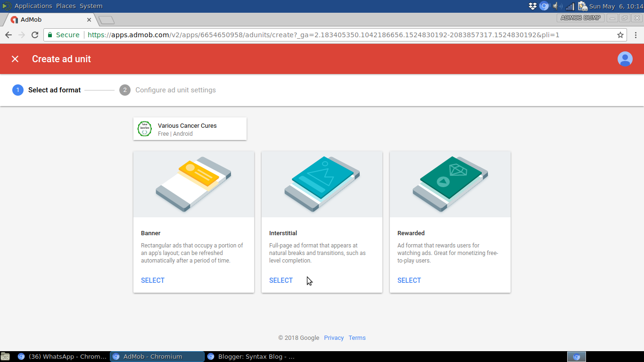Click the Interstitial ad format illustration
Image resolution: width=644 pixels, height=362 pixels.
coord(322,184)
